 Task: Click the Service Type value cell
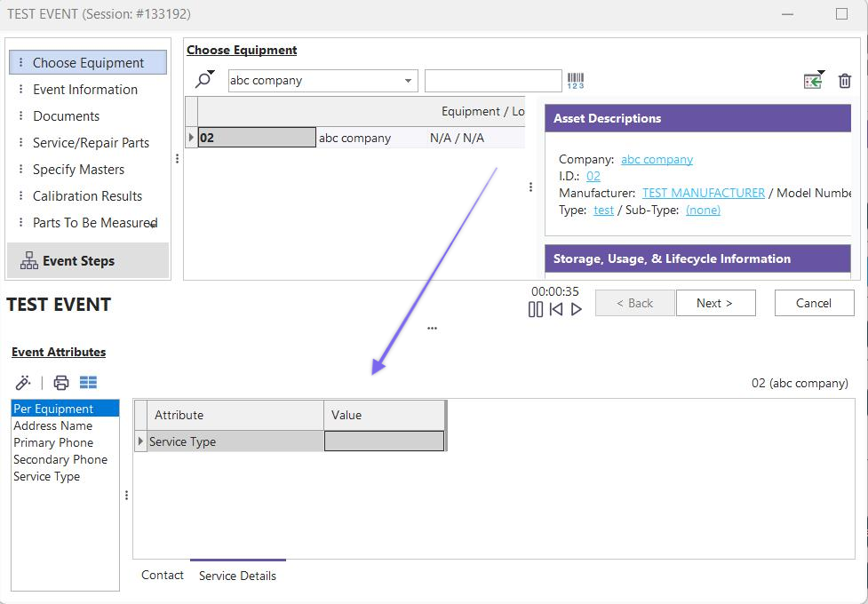tap(384, 441)
